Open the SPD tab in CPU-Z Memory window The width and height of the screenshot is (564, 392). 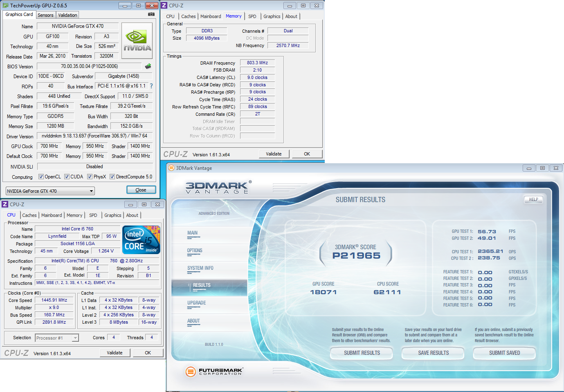[252, 16]
